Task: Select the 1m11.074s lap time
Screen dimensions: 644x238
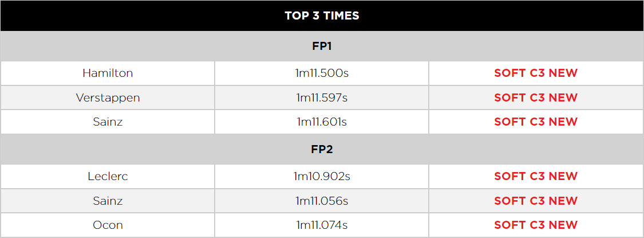Action: [322, 225]
